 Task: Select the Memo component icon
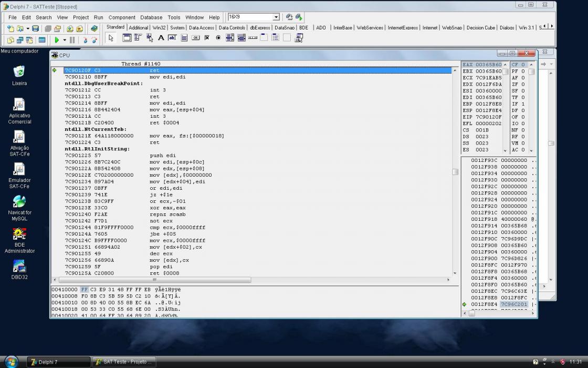(x=184, y=37)
